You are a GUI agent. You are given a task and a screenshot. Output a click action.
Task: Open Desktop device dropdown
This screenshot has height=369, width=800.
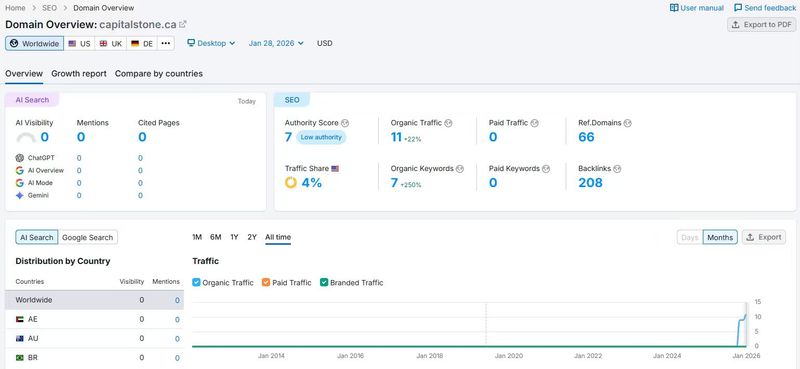tap(211, 43)
